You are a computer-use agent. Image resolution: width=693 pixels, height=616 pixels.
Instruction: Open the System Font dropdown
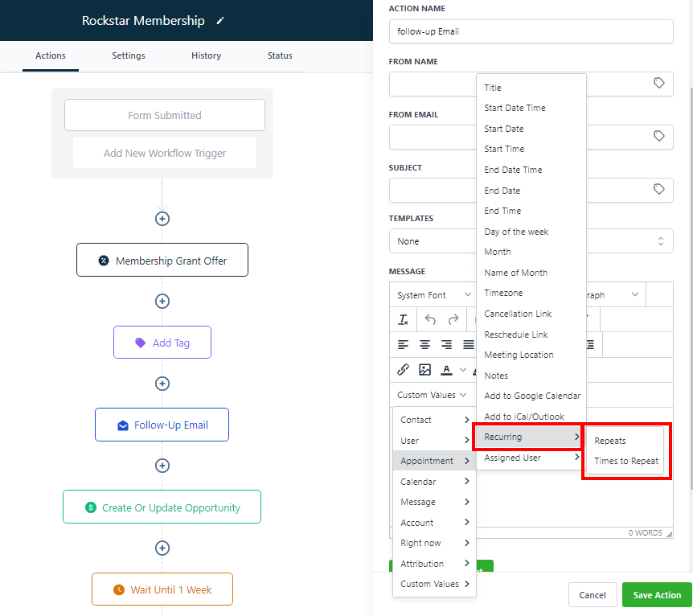pos(433,295)
